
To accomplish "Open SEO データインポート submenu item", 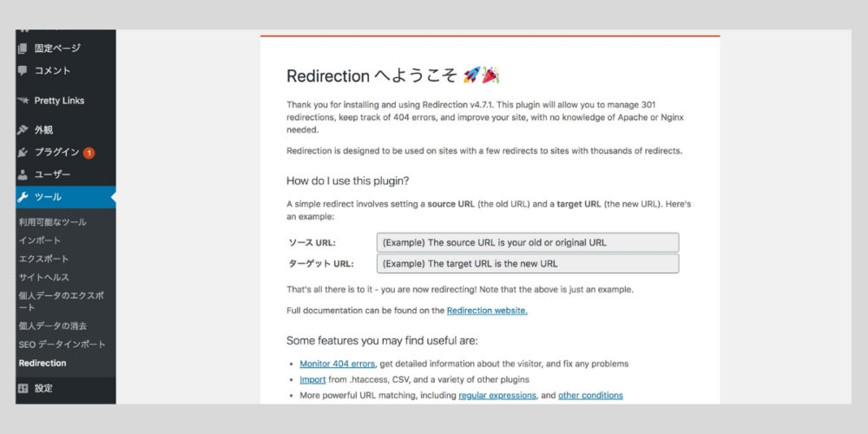I will [62, 345].
